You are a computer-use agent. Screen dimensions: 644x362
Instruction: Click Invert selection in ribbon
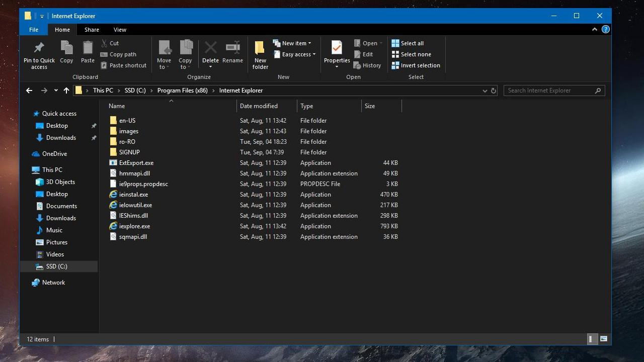(416, 65)
